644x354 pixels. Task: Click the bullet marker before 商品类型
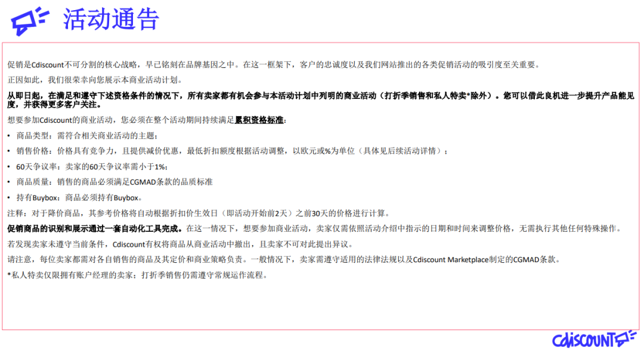pos(7,136)
